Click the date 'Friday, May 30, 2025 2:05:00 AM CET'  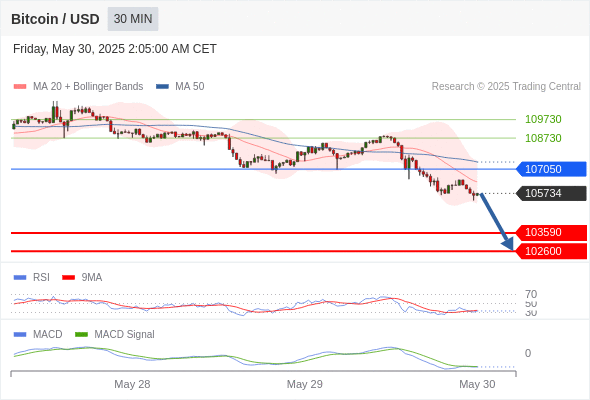click(115, 49)
